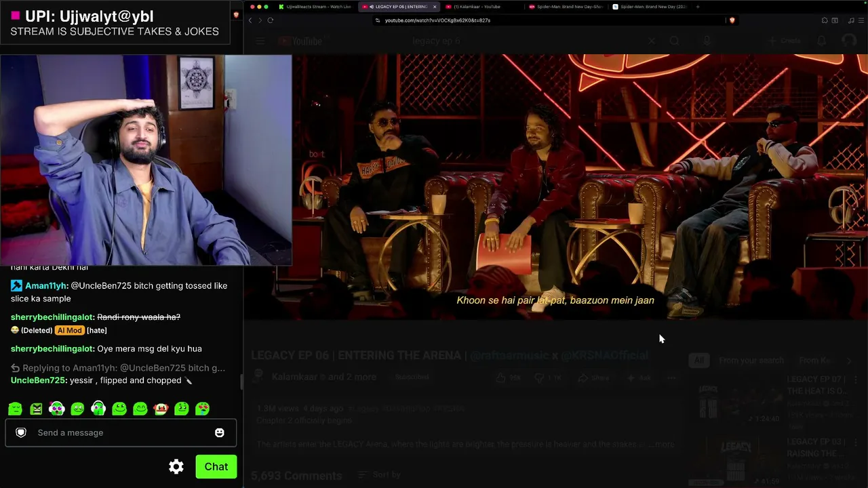
Task: Mute the LEGACY EP 06 tab audio
Action: pyautogui.click(x=372, y=7)
